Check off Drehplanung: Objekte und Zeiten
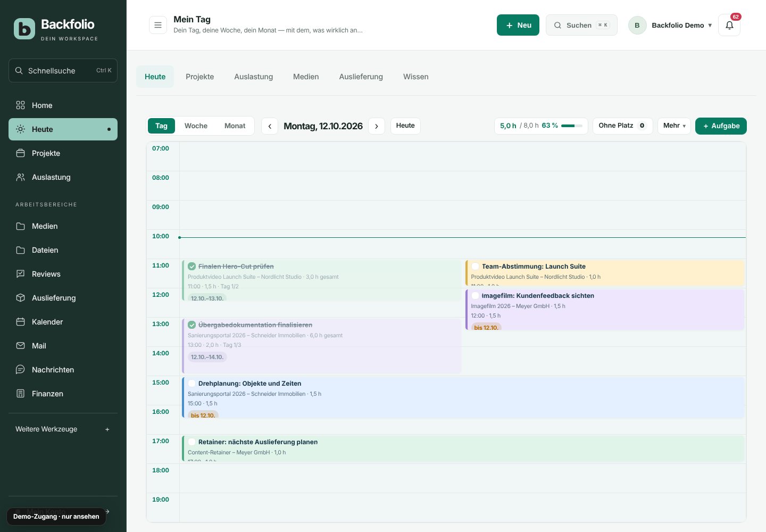 (192, 384)
